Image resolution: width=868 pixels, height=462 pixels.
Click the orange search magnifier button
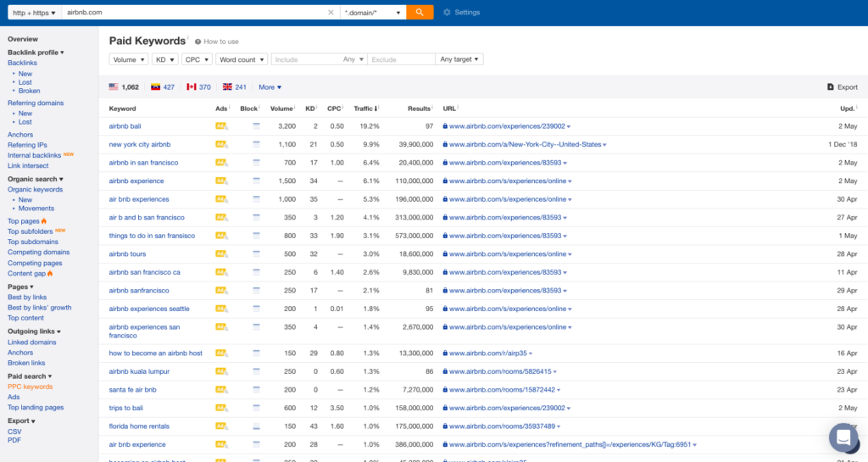(420, 12)
